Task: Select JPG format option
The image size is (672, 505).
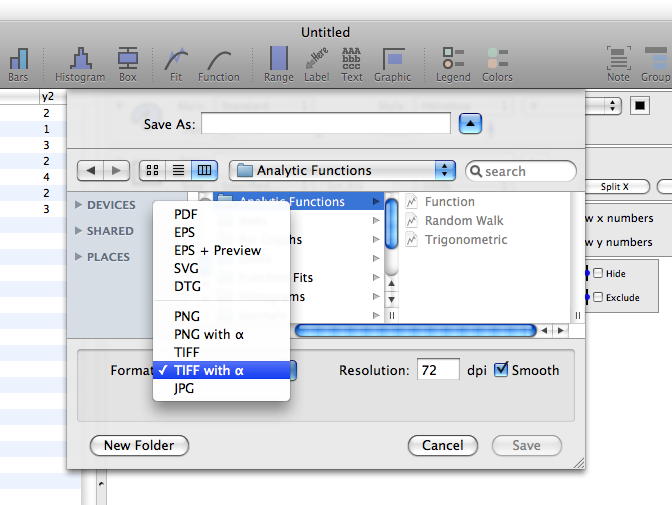Action: pyautogui.click(x=185, y=388)
